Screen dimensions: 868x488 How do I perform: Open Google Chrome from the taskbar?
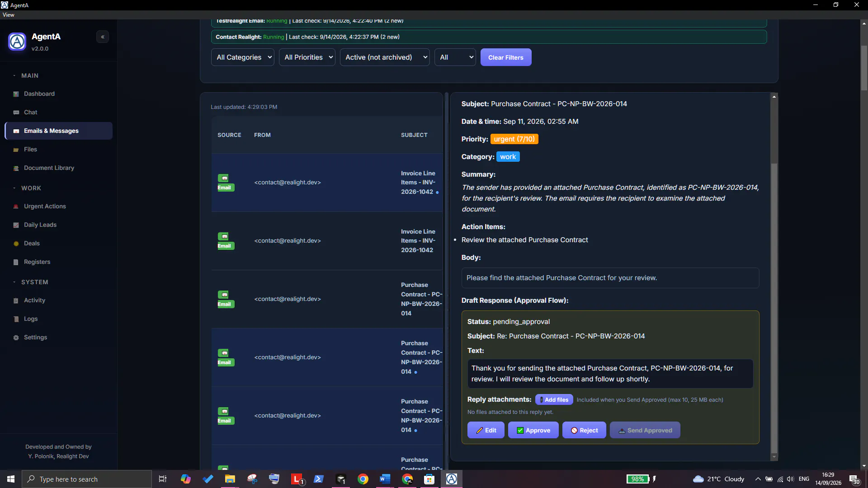pyautogui.click(x=363, y=479)
